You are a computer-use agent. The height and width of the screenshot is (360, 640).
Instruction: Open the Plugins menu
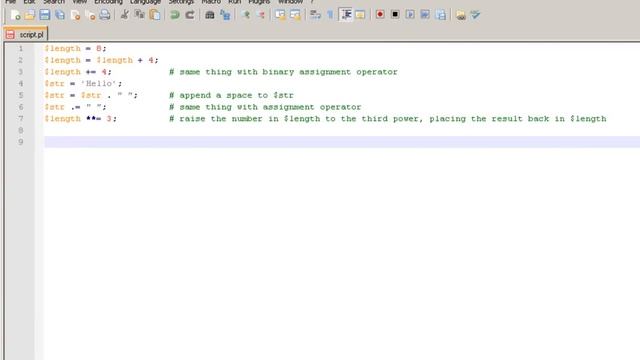pyautogui.click(x=259, y=2)
